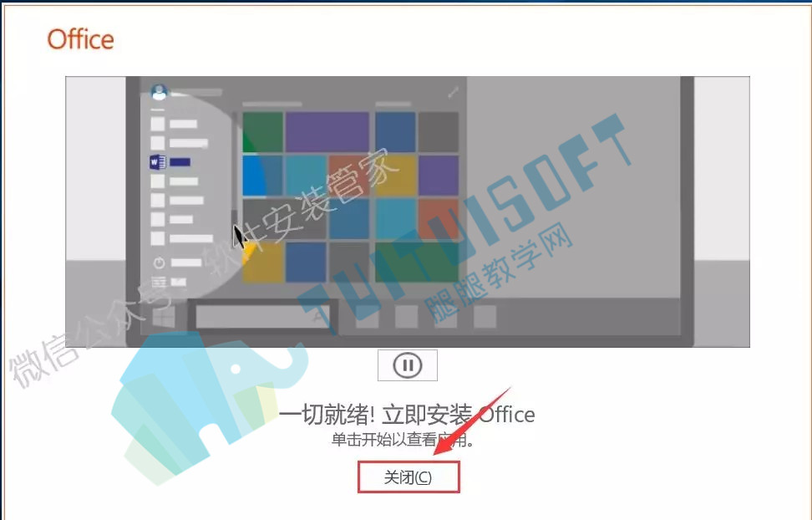Click the Office tutorial animation preview
This screenshot has height=520, width=812.
(x=408, y=212)
